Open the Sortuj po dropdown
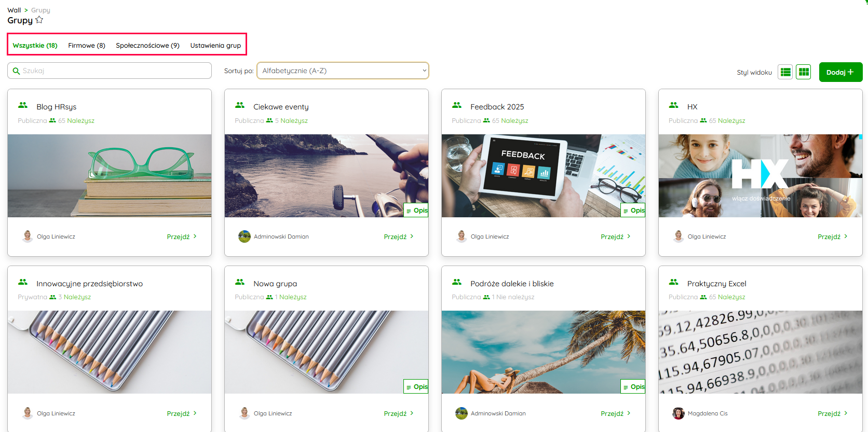The image size is (868, 432). click(343, 71)
